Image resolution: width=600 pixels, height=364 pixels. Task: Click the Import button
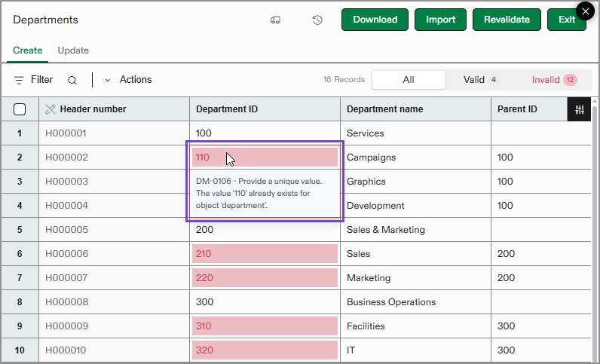[440, 20]
